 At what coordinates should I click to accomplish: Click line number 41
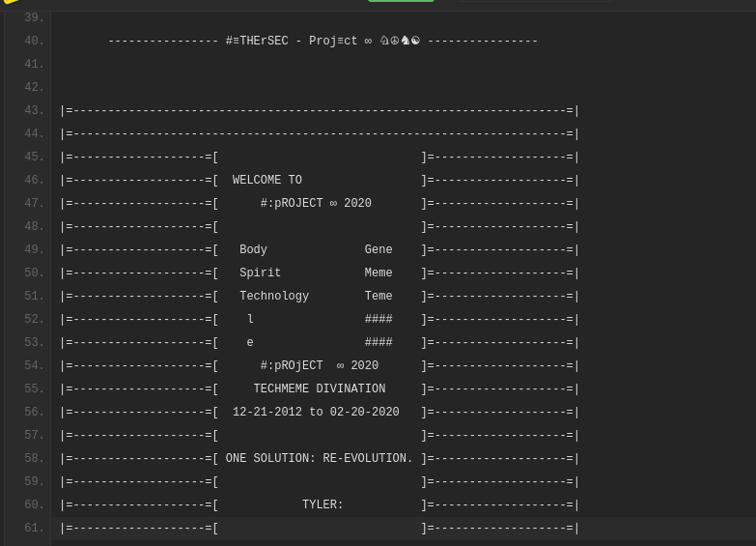[x=34, y=64]
